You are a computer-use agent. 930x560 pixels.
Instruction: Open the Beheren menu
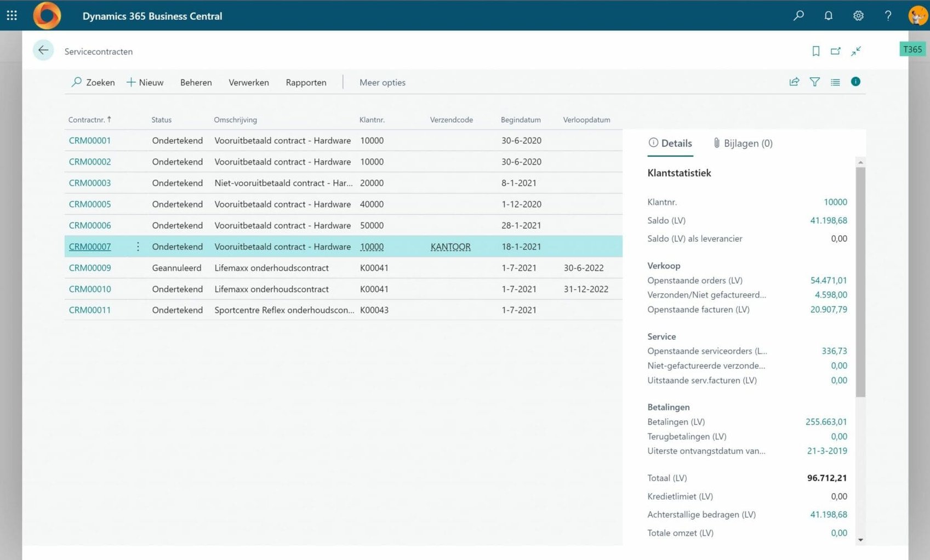coord(196,82)
